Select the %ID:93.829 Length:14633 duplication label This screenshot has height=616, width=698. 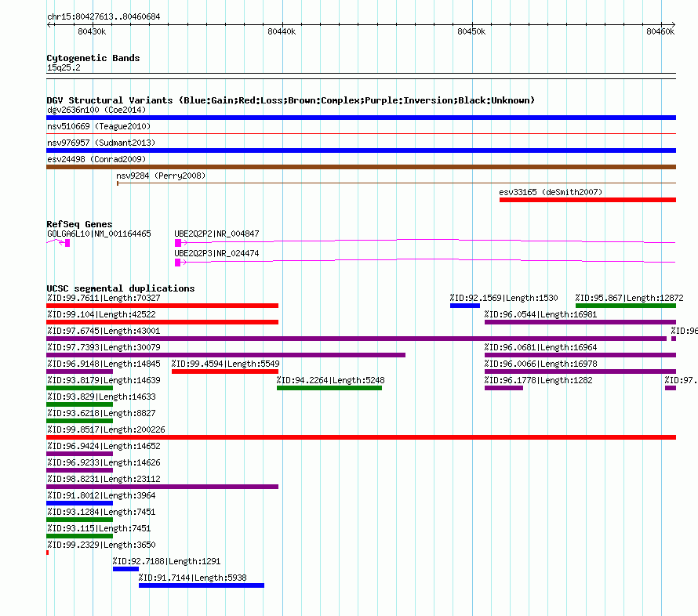click(x=101, y=397)
